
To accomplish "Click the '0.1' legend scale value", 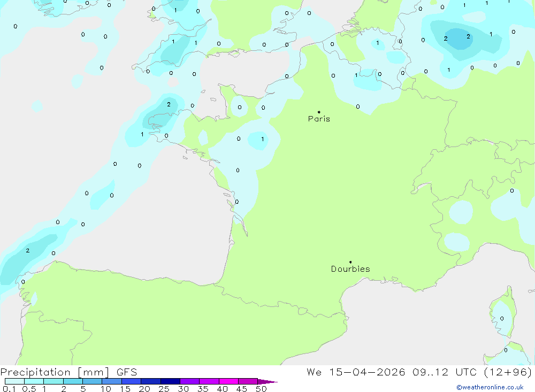I will [9, 389].
